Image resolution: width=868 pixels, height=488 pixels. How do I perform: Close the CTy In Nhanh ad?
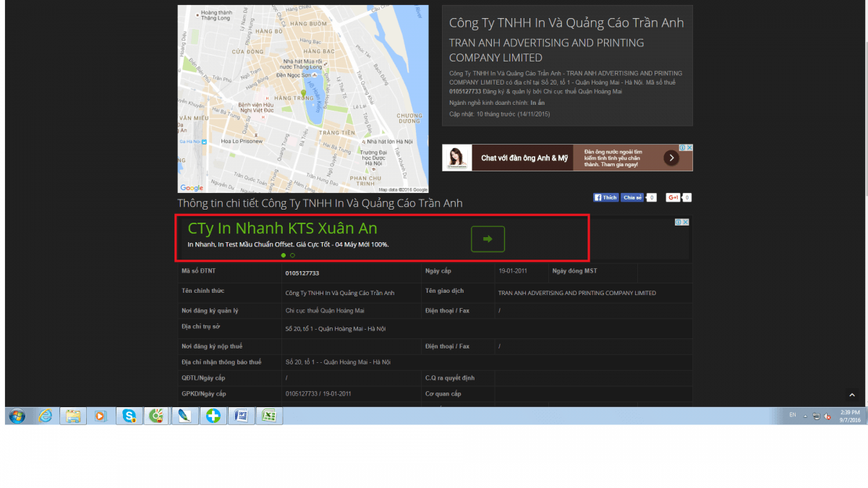click(686, 222)
